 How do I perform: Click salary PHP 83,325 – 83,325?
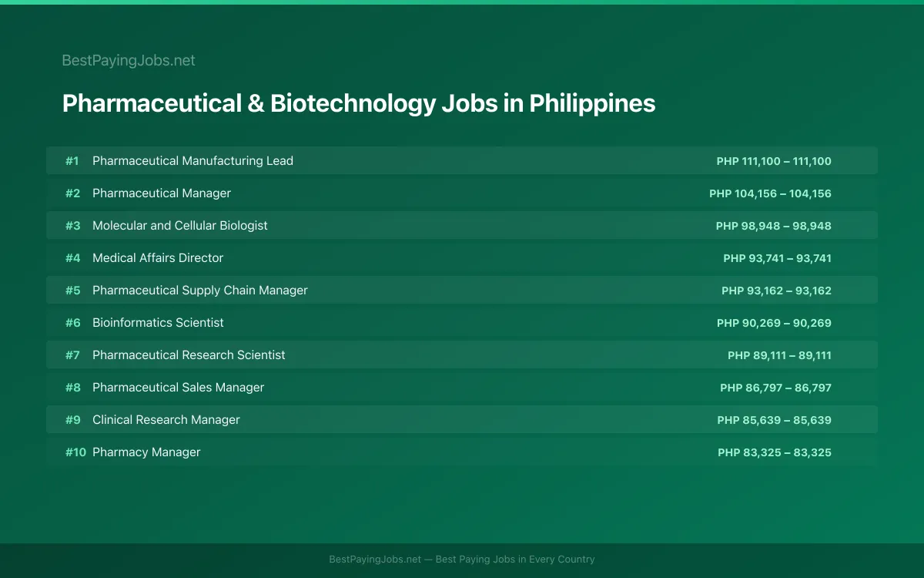pyautogui.click(x=775, y=452)
